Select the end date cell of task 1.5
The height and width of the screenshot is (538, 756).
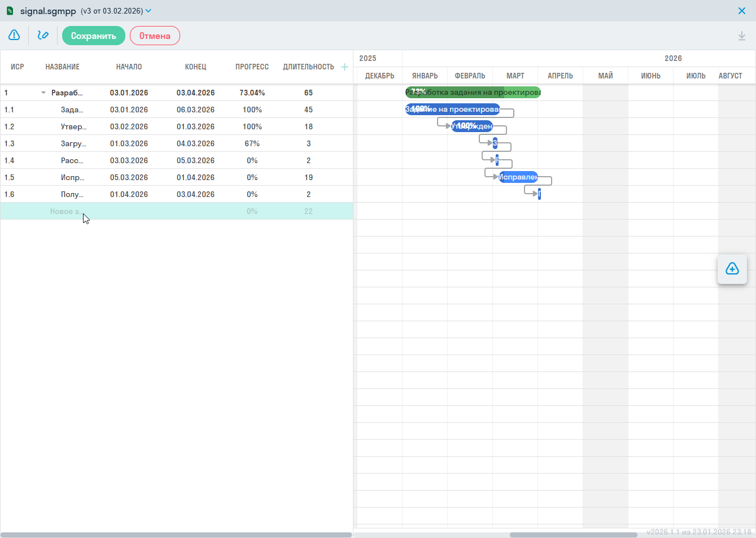tap(195, 177)
